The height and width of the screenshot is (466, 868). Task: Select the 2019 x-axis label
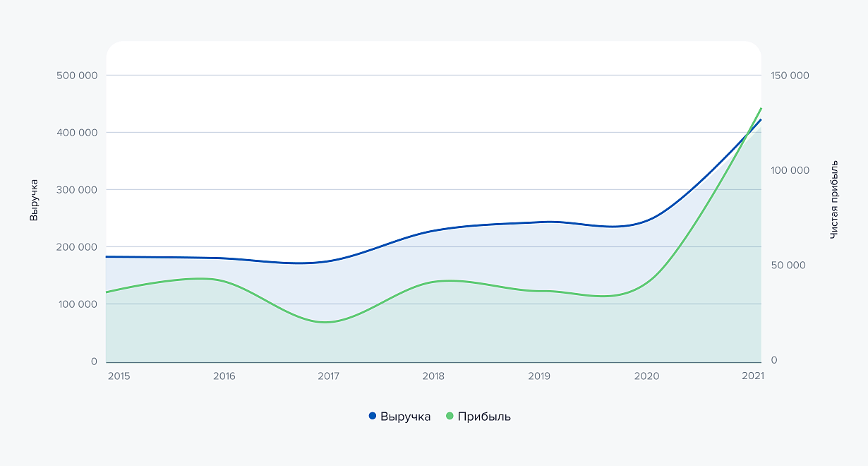click(x=539, y=376)
